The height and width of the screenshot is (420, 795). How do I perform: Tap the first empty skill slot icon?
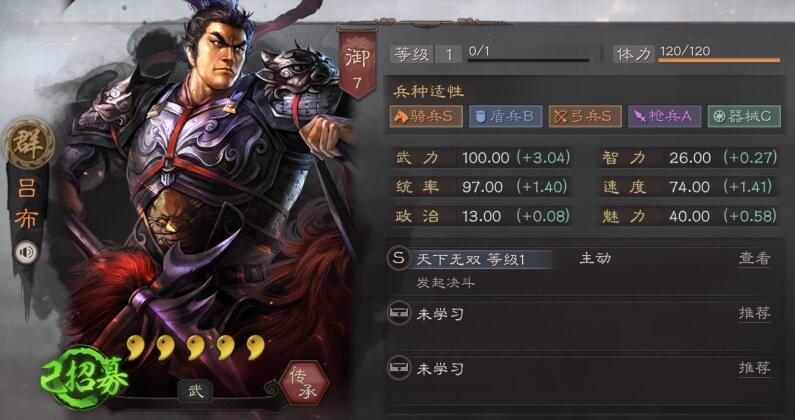(x=399, y=314)
